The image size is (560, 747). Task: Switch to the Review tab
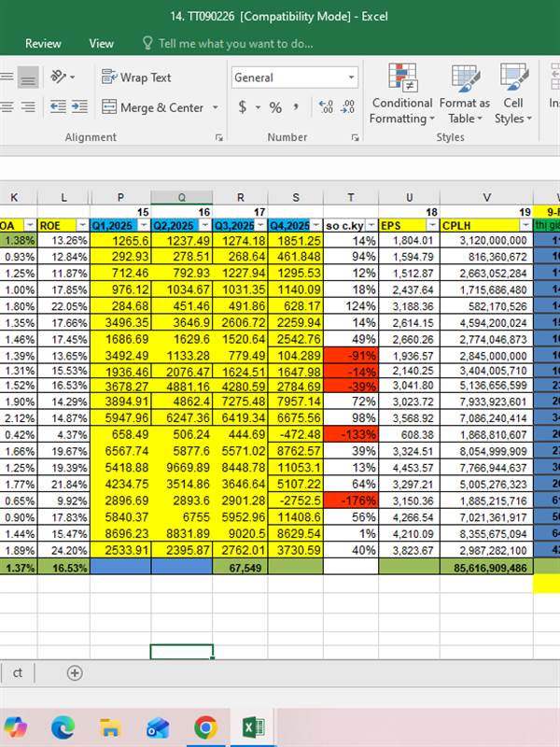point(43,43)
